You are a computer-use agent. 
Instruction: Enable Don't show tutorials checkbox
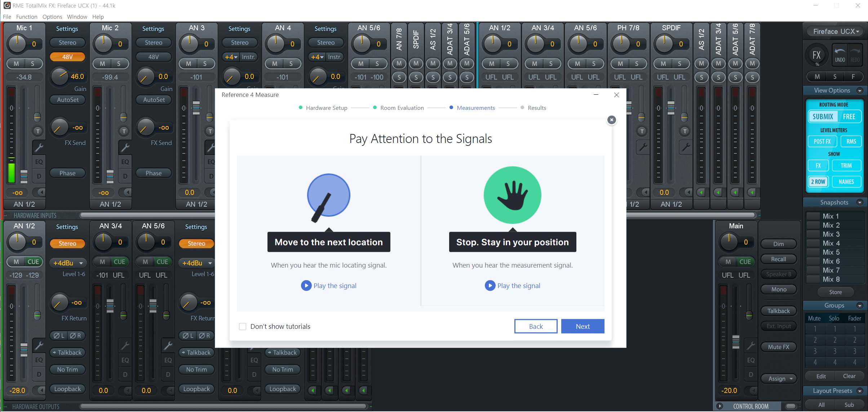[x=243, y=326]
